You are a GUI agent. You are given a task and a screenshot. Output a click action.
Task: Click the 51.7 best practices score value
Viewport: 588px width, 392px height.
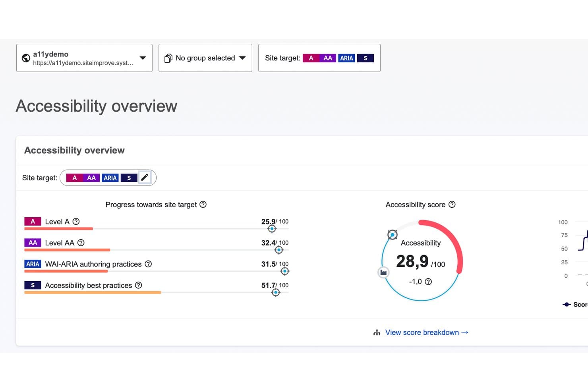click(x=268, y=285)
